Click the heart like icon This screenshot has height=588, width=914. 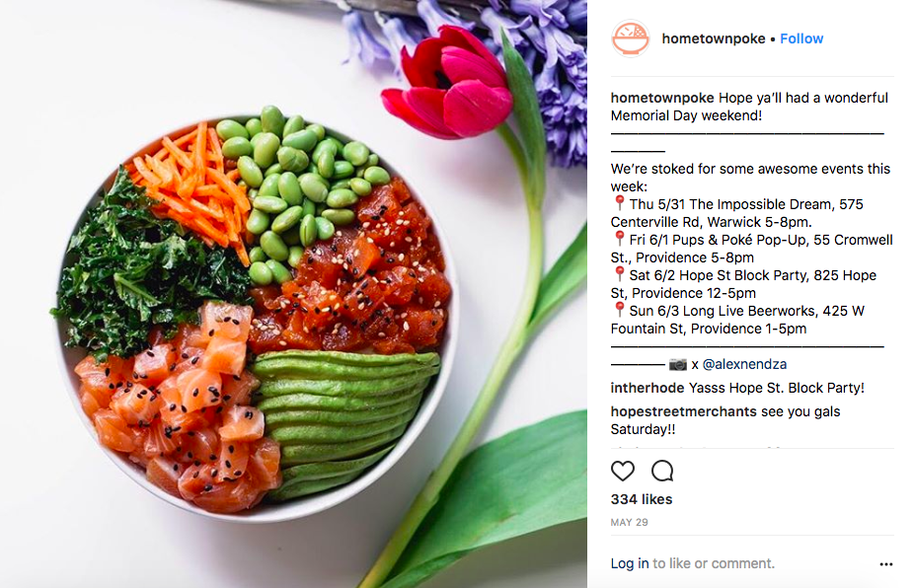[x=622, y=471]
